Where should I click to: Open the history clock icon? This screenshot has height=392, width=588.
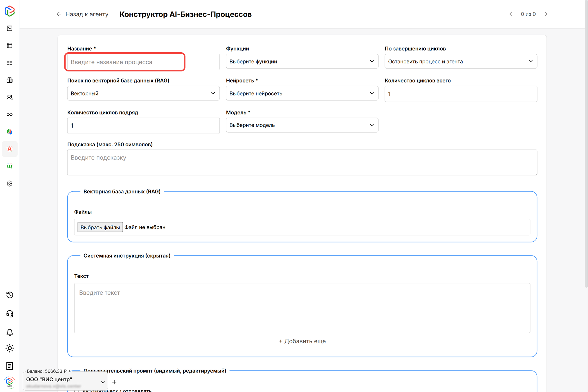pos(10,295)
